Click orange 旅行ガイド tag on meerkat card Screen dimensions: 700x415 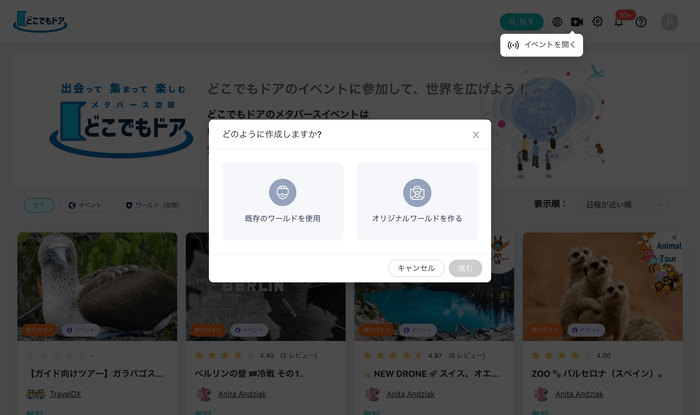point(545,330)
